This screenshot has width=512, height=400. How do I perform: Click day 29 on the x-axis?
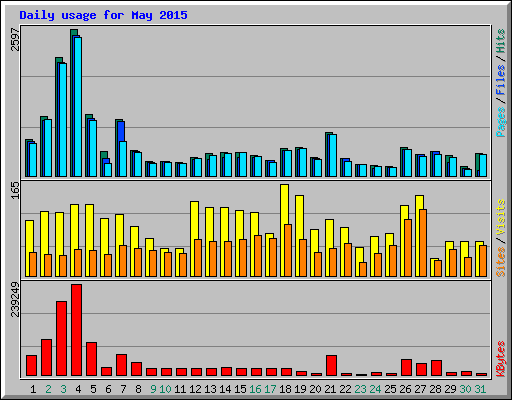click(x=450, y=389)
